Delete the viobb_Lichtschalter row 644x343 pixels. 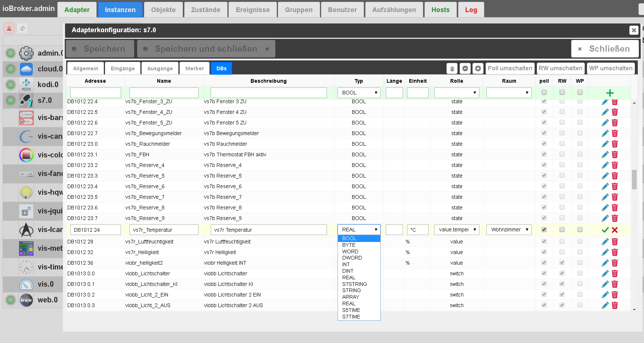tap(615, 273)
